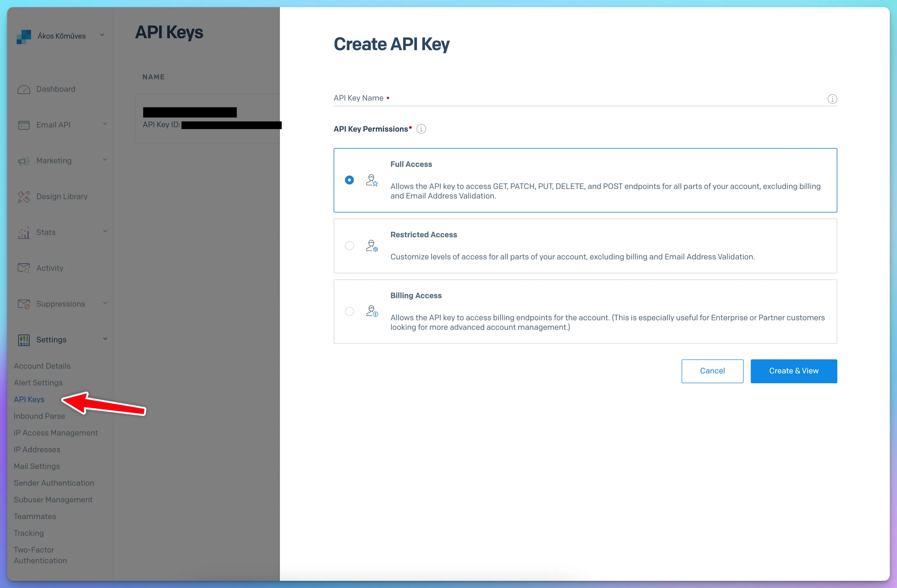Viewport: 897px width, 588px height.
Task: Click the Design Library icon
Action: [x=24, y=197]
